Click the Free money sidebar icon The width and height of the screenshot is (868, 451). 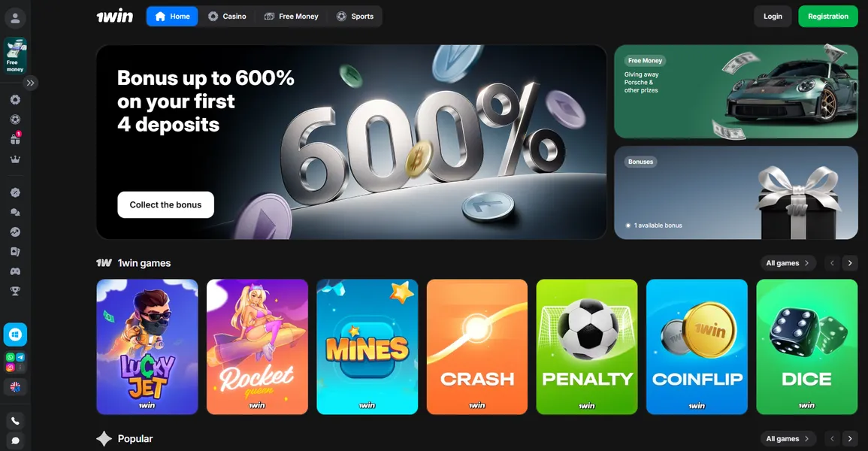[15, 56]
